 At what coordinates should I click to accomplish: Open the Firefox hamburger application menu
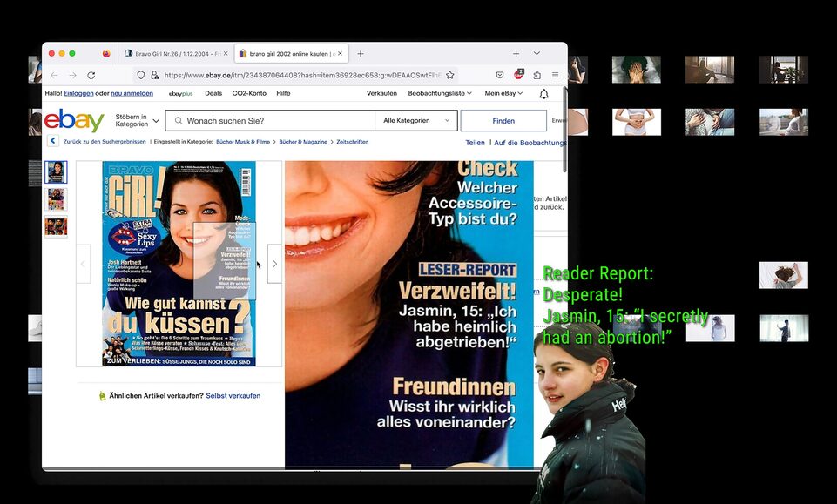click(555, 75)
